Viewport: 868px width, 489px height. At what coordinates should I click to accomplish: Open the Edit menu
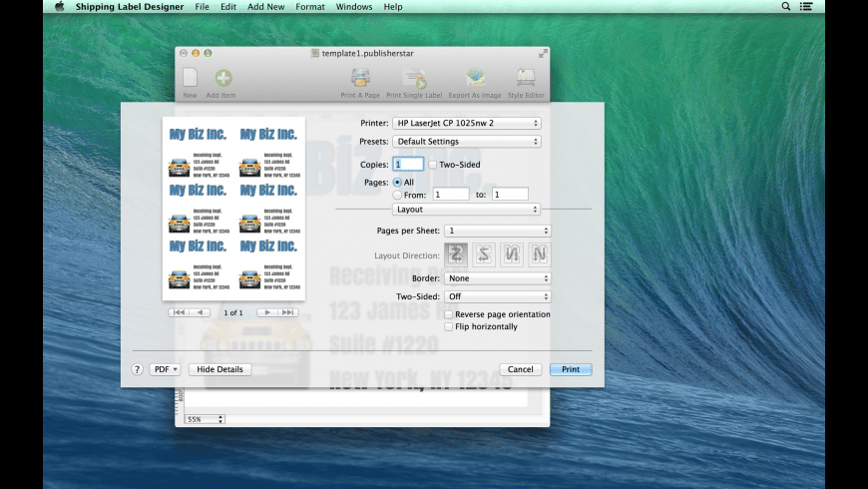[228, 7]
